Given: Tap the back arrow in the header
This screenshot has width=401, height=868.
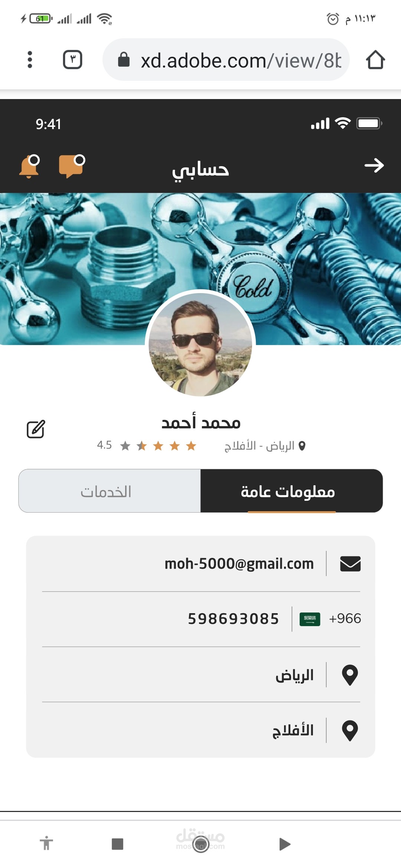Looking at the screenshot, I should (374, 165).
